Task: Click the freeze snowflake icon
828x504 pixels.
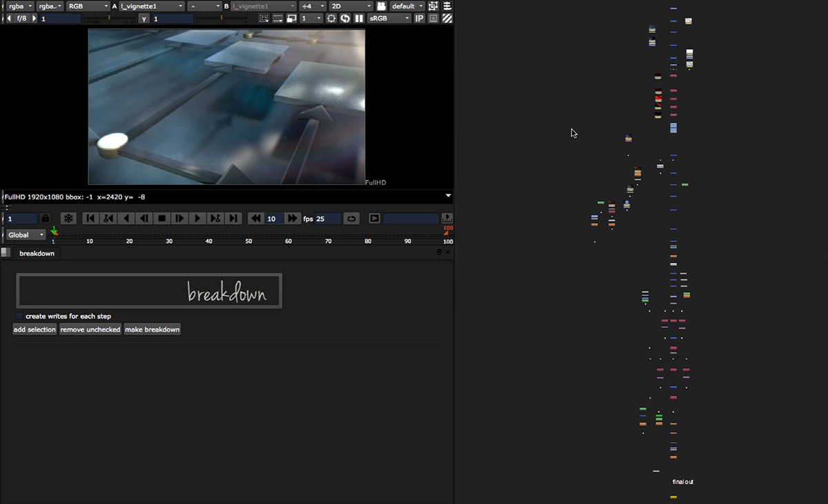Action: [x=68, y=219]
